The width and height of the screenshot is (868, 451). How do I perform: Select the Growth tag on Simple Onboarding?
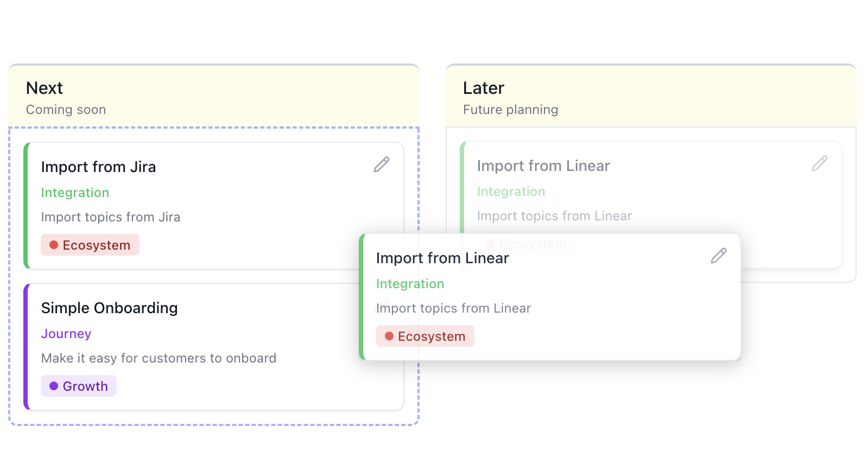pyautogui.click(x=79, y=386)
